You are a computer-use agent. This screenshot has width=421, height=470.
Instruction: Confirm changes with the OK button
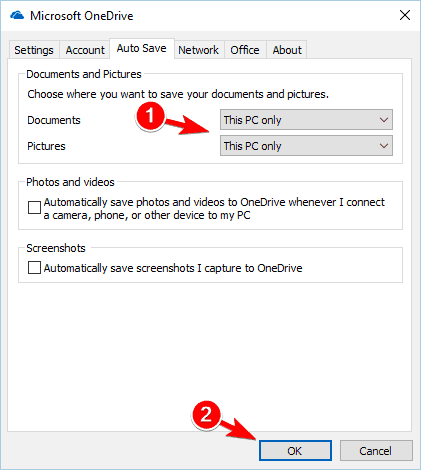pos(295,451)
